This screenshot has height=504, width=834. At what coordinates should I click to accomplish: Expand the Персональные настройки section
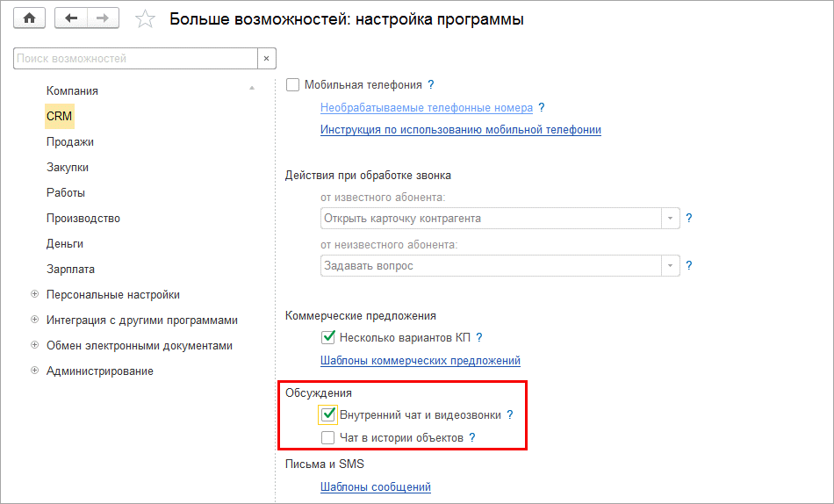click(34, 294)
